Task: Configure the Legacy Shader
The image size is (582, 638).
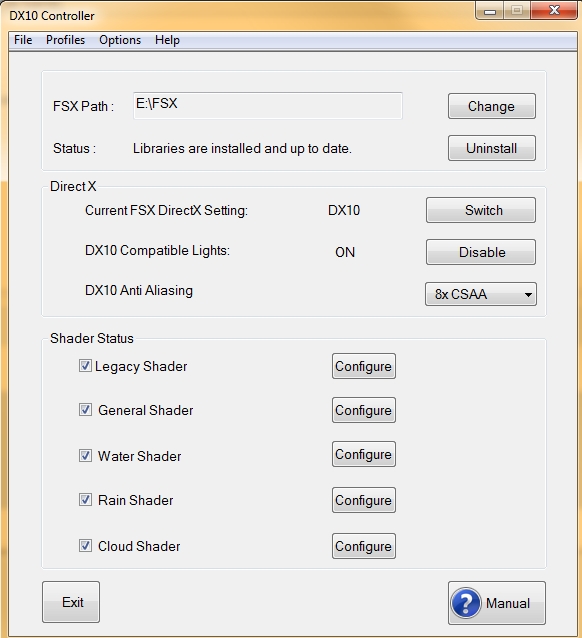Action: point(363,366)
